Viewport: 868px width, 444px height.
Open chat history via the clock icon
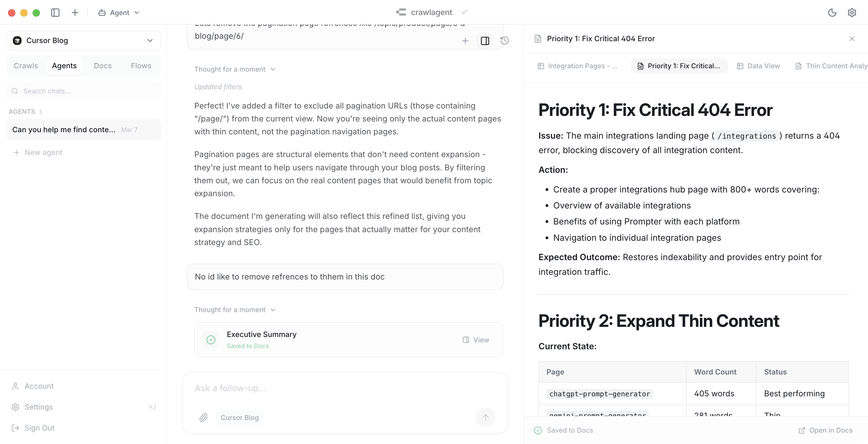tap(504, 41)
